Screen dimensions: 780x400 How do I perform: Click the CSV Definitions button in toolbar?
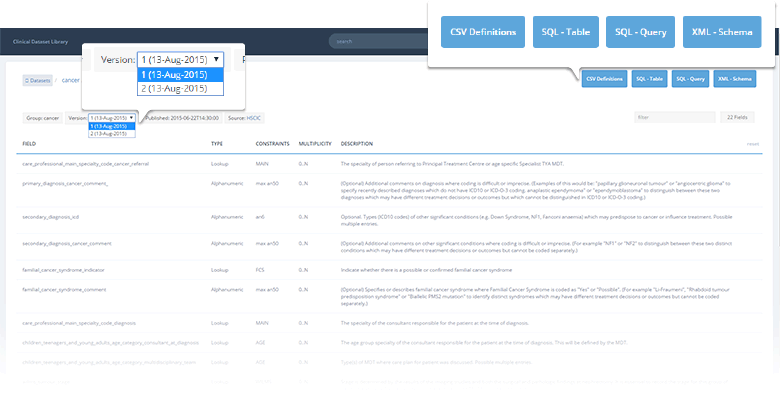(603, 78)
